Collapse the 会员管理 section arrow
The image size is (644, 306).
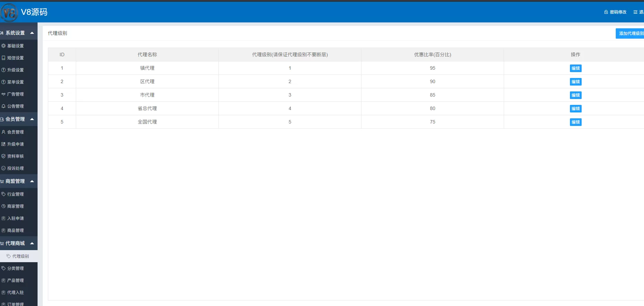click(x=32, y=119)
